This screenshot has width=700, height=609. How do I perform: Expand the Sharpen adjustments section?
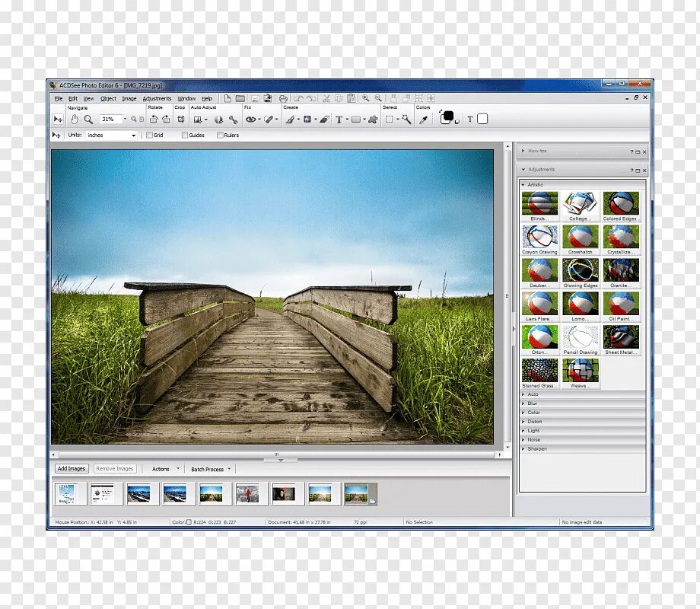tap(523, 448)
